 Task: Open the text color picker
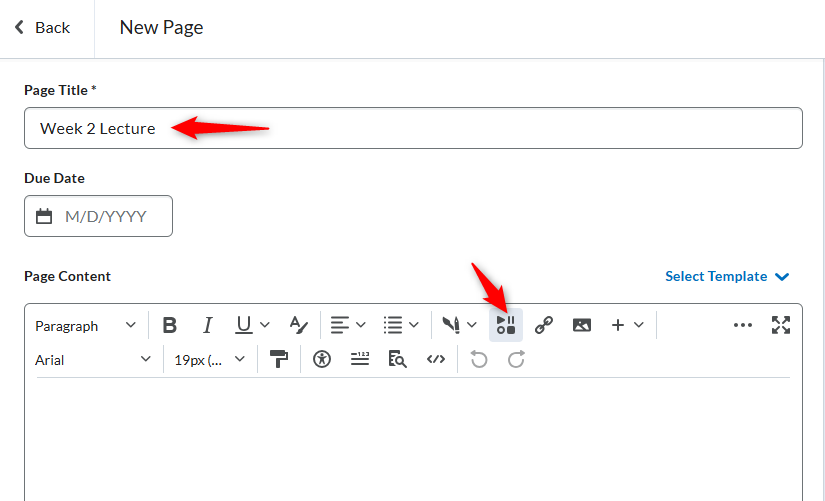298,325
